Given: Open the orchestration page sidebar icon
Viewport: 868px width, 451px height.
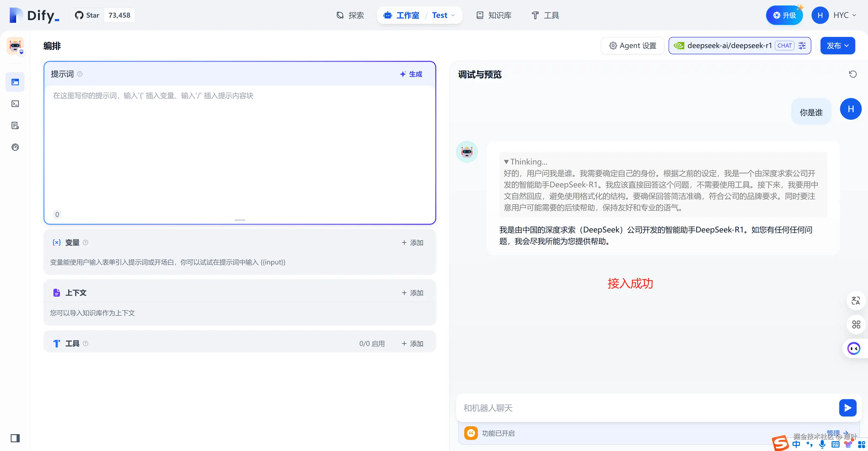Looking at the screenshot, I should point(15,82).
